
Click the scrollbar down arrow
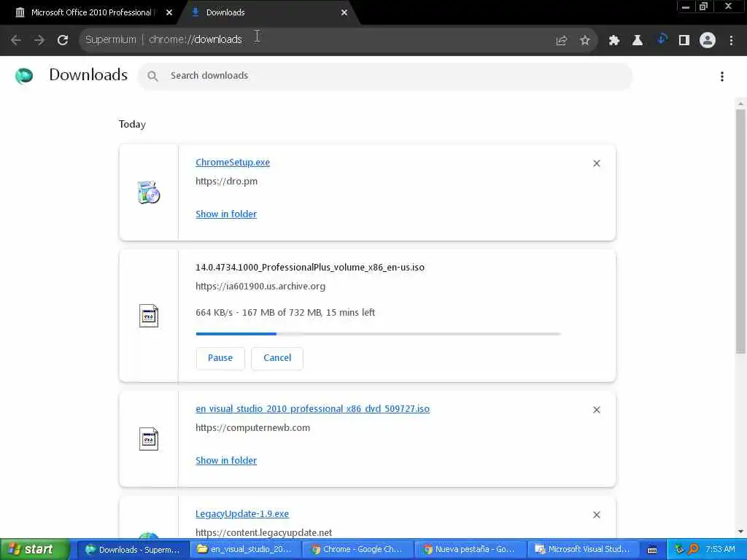(740, 532)
